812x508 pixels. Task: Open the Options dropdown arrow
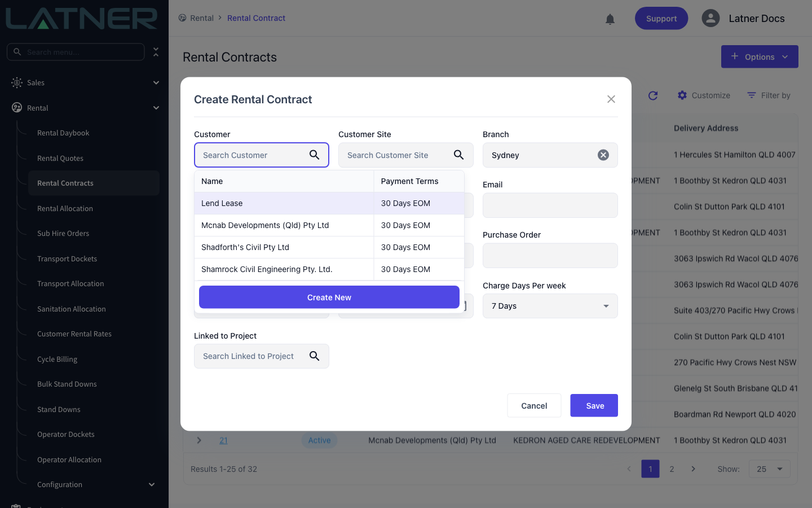point(785,57)
